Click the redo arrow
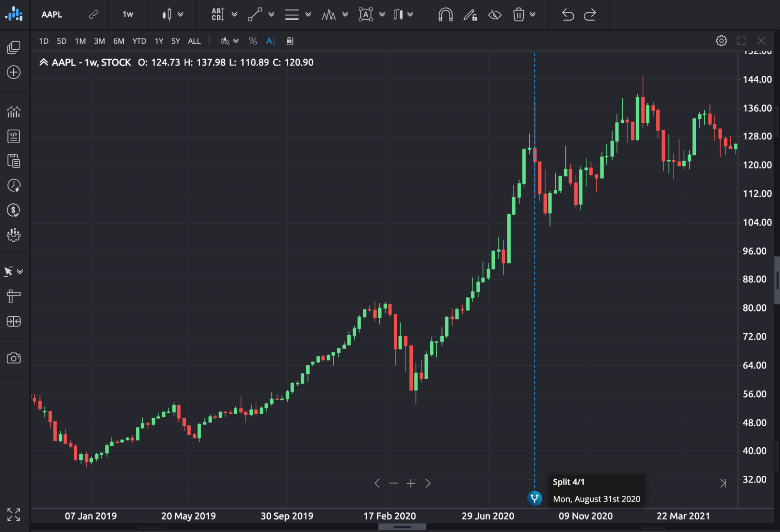 point(590,14)
